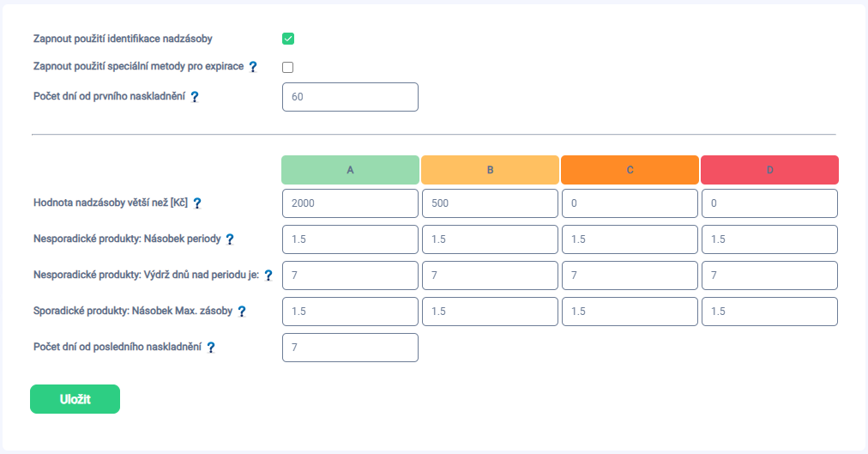Click help icon beside 'speciální metody pro expirace'
Image resolution: width=868 pixels, height=454 pixels.
pyautogui.click(x=253, y=67)
